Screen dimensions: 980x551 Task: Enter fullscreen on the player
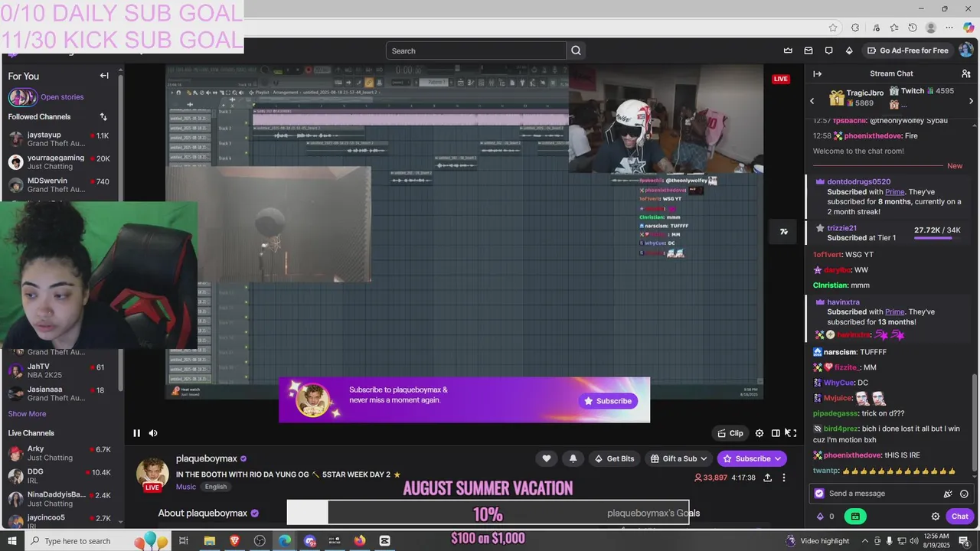pos(792,433)
